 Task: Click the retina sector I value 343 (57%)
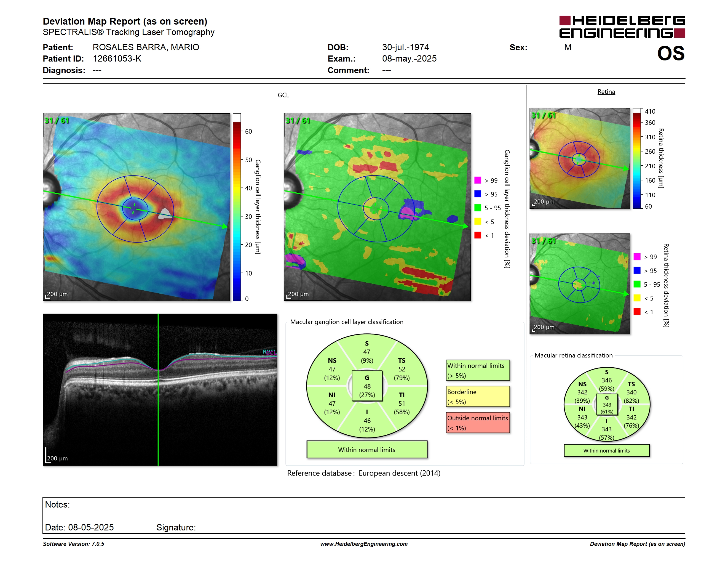(606, 433)
